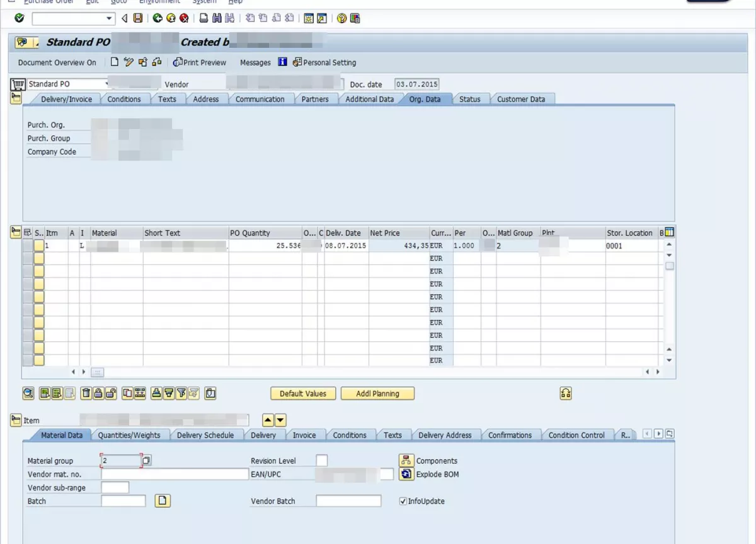
Task: Open the Customer Data tab
Action: (x=521, y=99)
